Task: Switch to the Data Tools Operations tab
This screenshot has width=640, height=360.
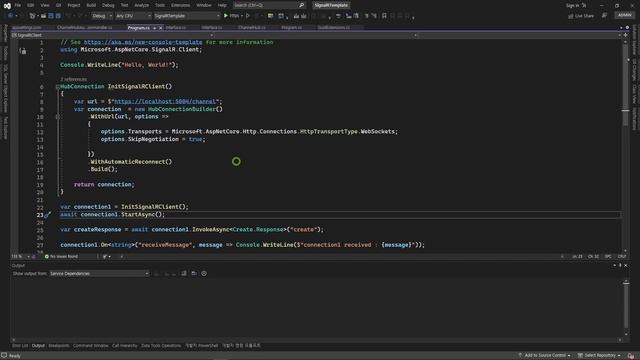Action: coord(161,346)
